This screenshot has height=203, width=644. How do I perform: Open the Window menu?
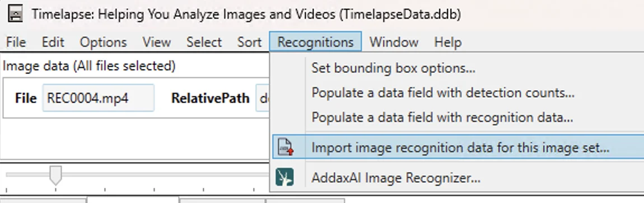click(x=394, y=42)
